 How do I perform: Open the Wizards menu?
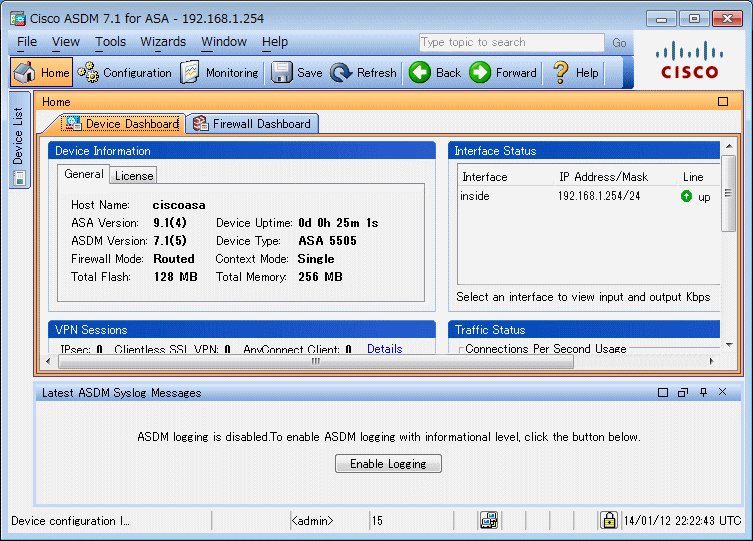163,42
